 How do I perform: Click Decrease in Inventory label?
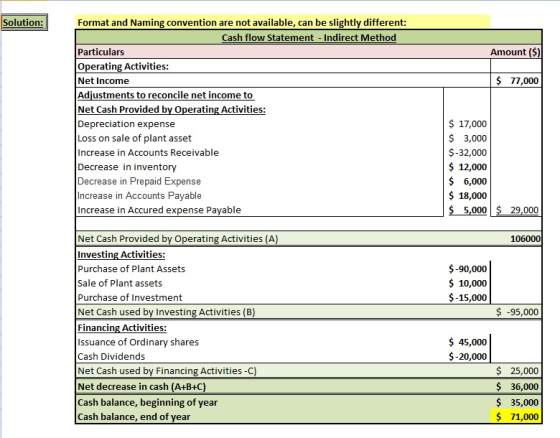tap(127, 167)
